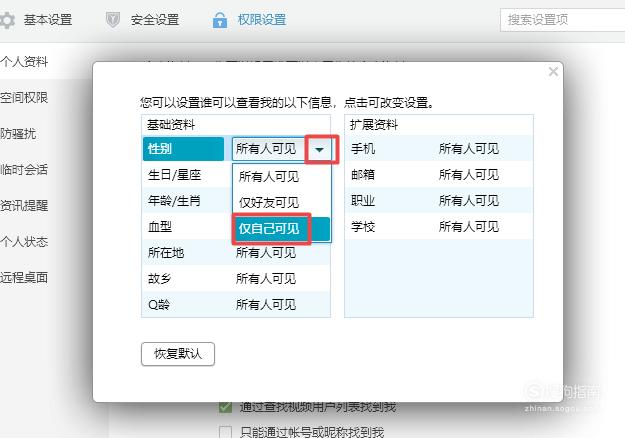Click the gear icon beside 基本设置
Viewport: 625px width, 438px height.
pos(7,20)
